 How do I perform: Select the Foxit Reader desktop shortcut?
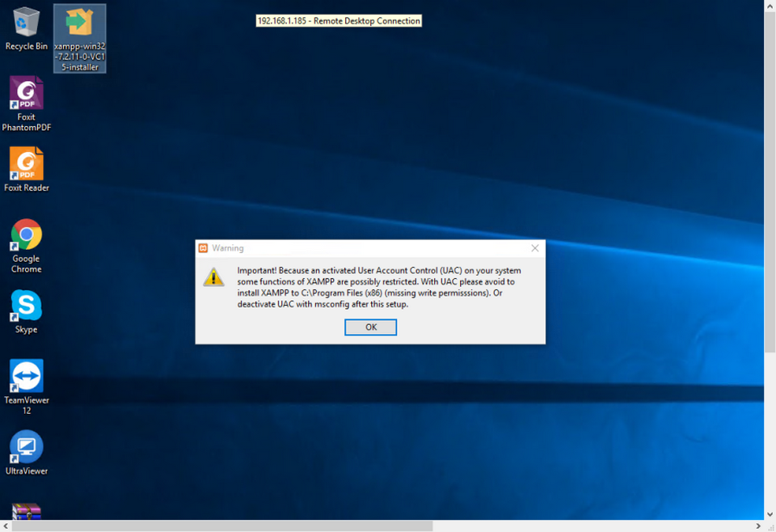tap(26, 169)
